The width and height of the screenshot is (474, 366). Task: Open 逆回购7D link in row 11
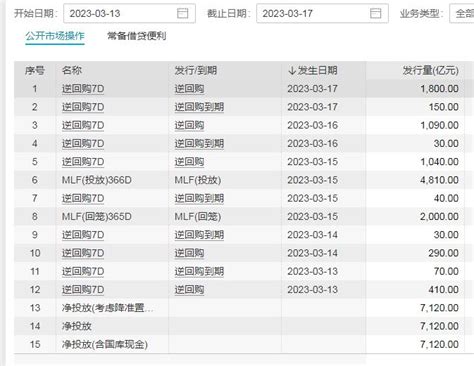83,271
